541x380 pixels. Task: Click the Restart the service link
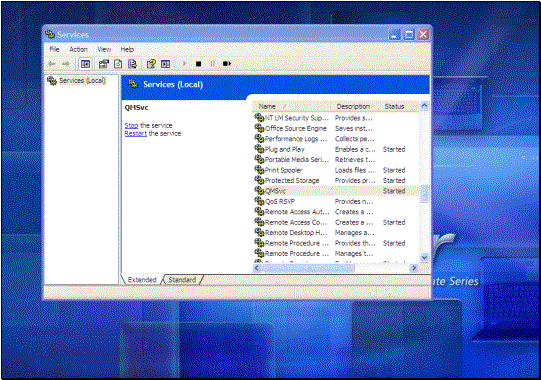pyautogui.click(x=136, y=134)
